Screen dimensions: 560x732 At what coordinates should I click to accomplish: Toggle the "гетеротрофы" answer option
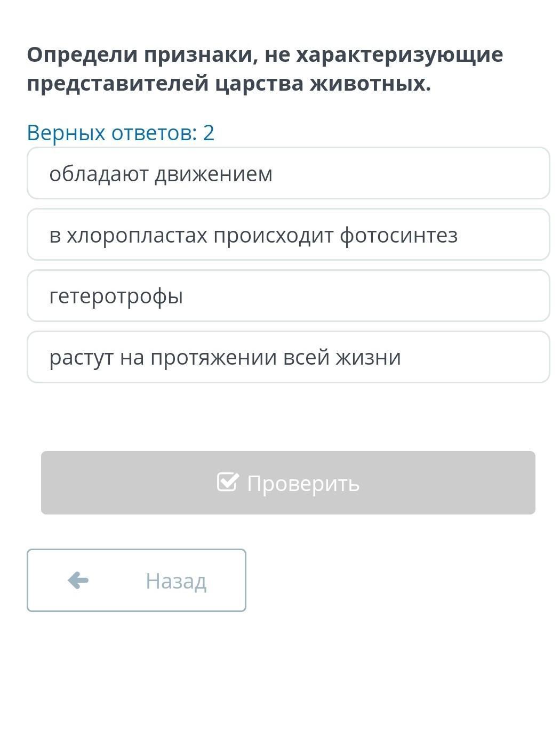288,296
